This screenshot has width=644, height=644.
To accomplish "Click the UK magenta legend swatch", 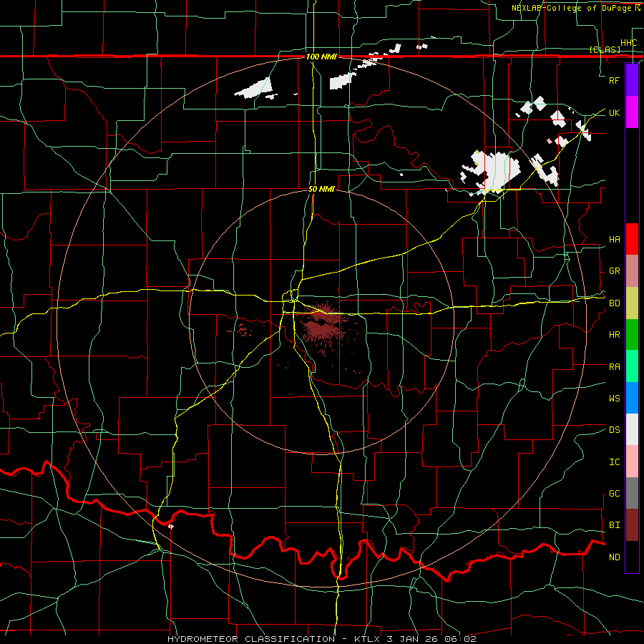I will [632, 112].
